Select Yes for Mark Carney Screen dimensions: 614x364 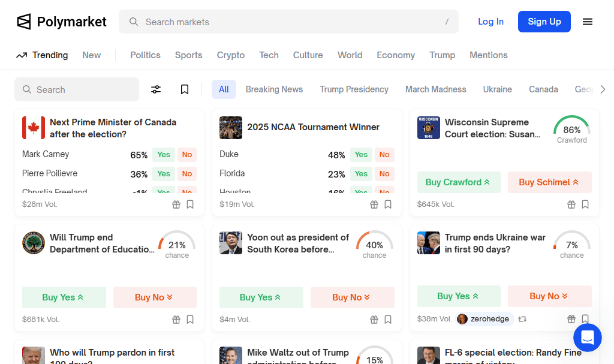tap(164, 155)
